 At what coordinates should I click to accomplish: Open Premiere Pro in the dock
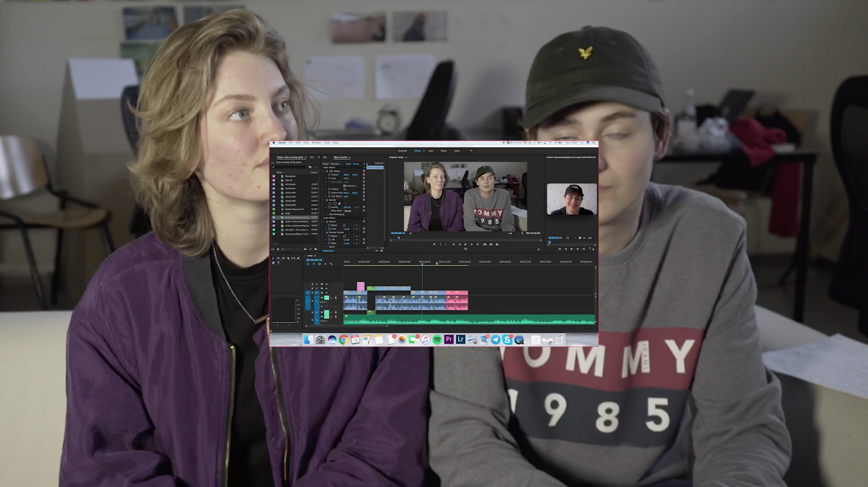(448, 340)
